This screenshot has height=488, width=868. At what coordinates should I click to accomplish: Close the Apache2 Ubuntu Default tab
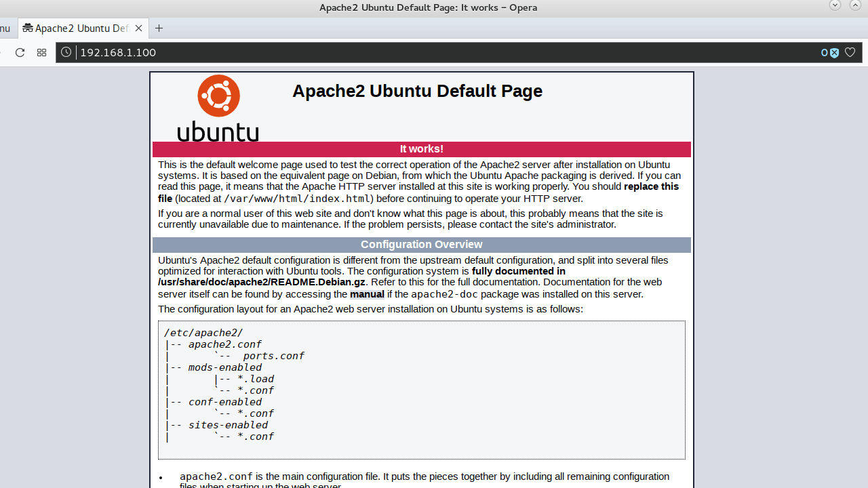click(x=138, y=28)
